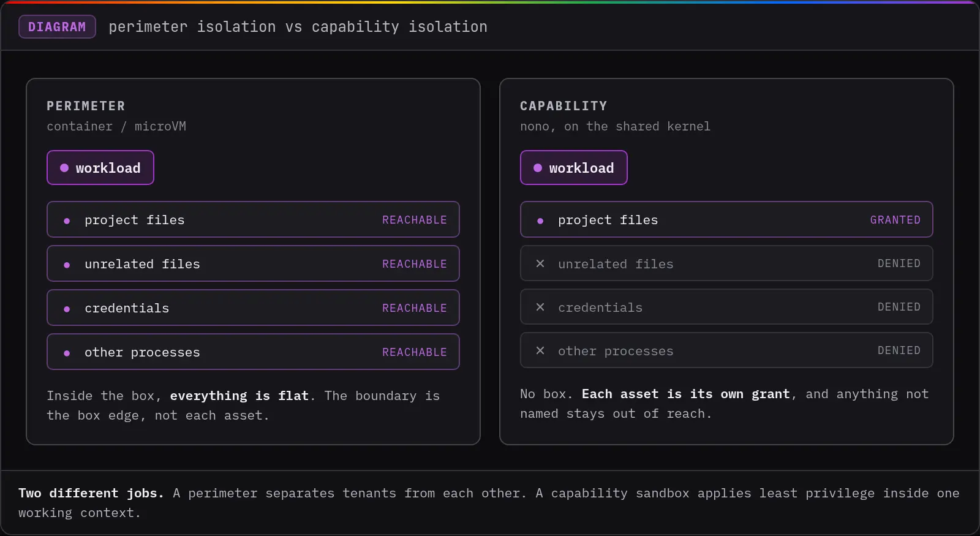The image size is (980, 536).
Task: Click the PERIMETER heading
Action: (x=86, y=106)
